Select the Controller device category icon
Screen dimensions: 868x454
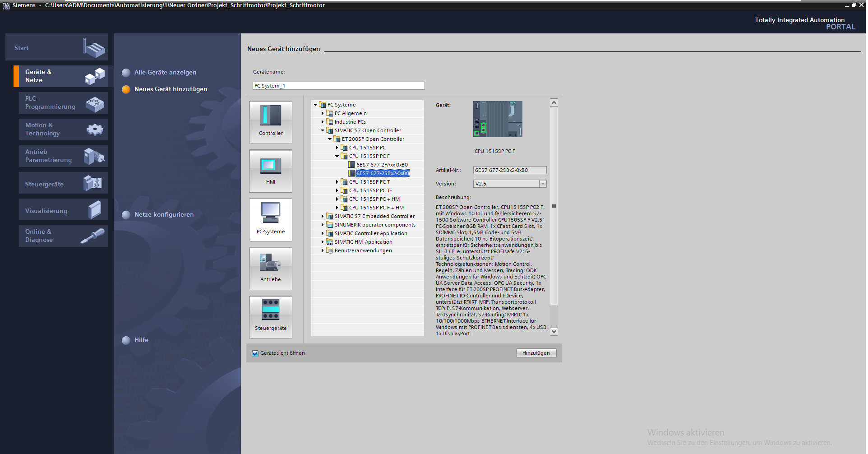[x=271, y=122]
